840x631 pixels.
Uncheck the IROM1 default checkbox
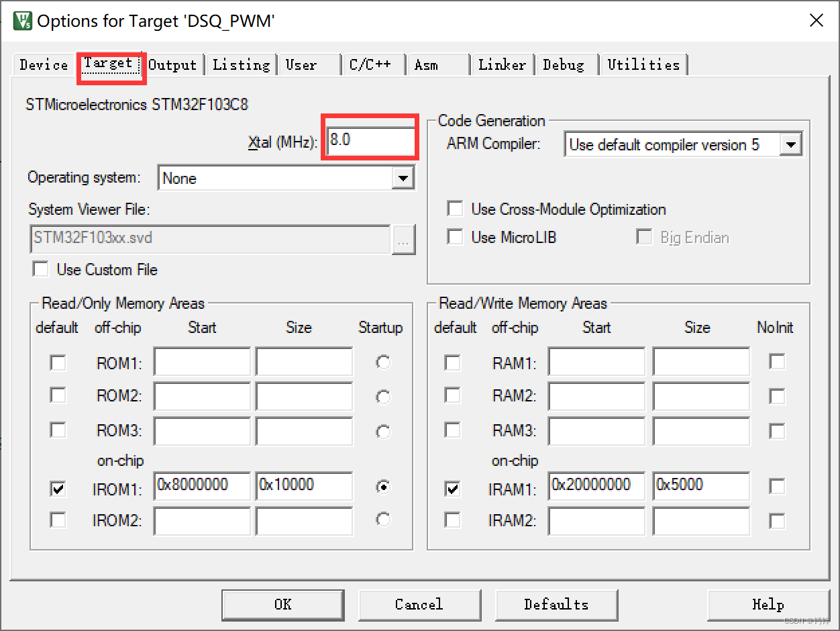point(58,489)
